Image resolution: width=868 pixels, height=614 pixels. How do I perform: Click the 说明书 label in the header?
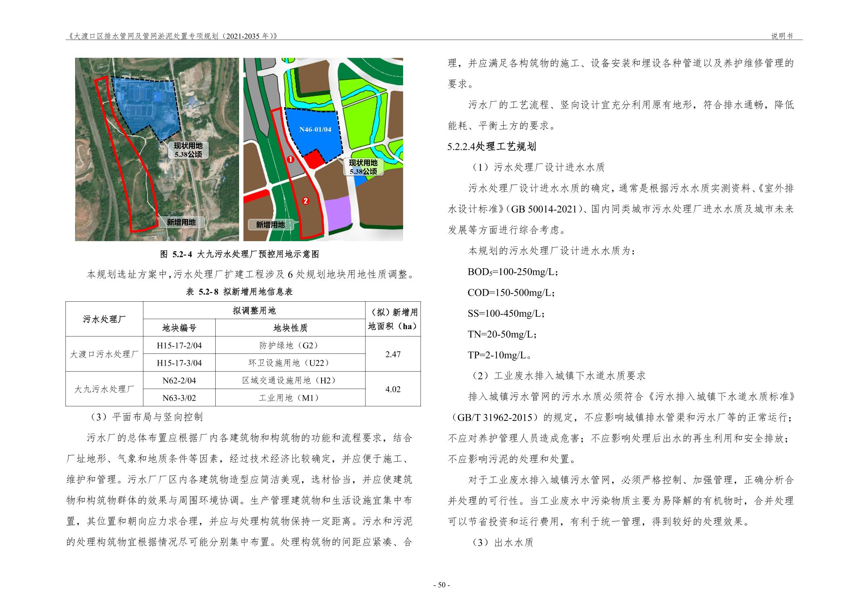(782, 36)
